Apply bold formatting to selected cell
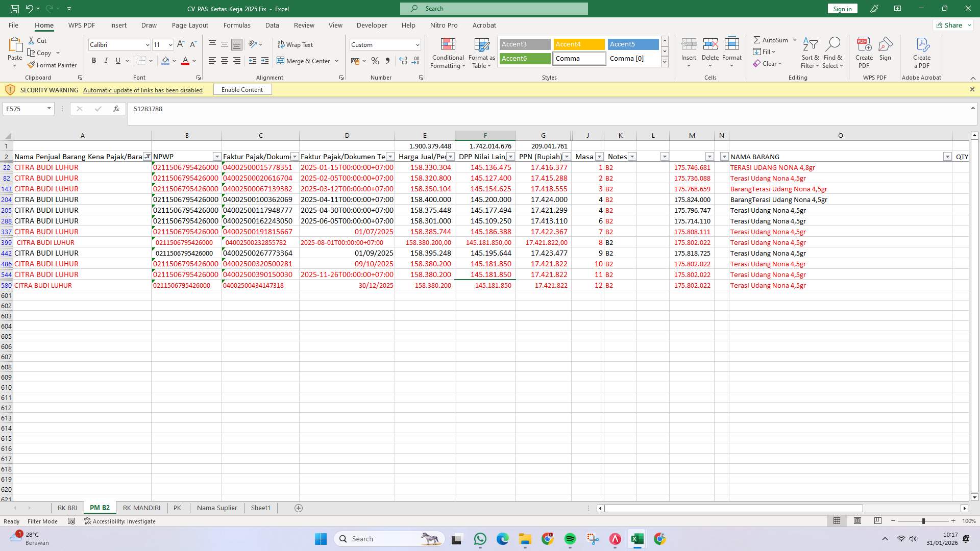Viewport: 980px width, 551px height. coord(93,60)
